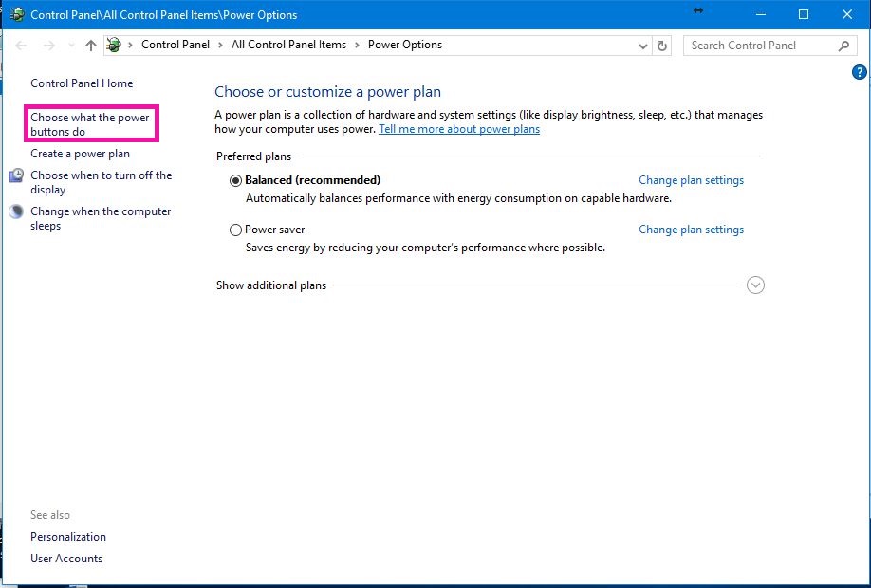Click the display timer icon in sidebar

tap(16, 176)
